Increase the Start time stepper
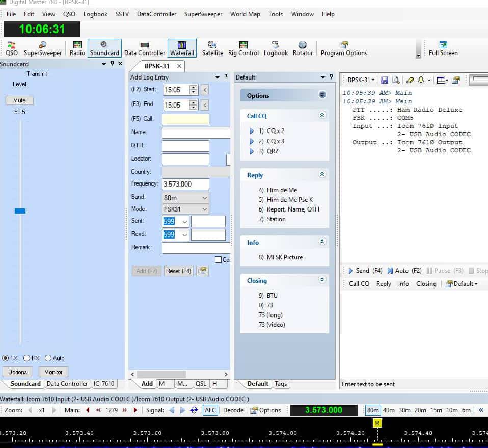 tap(193, 88)
